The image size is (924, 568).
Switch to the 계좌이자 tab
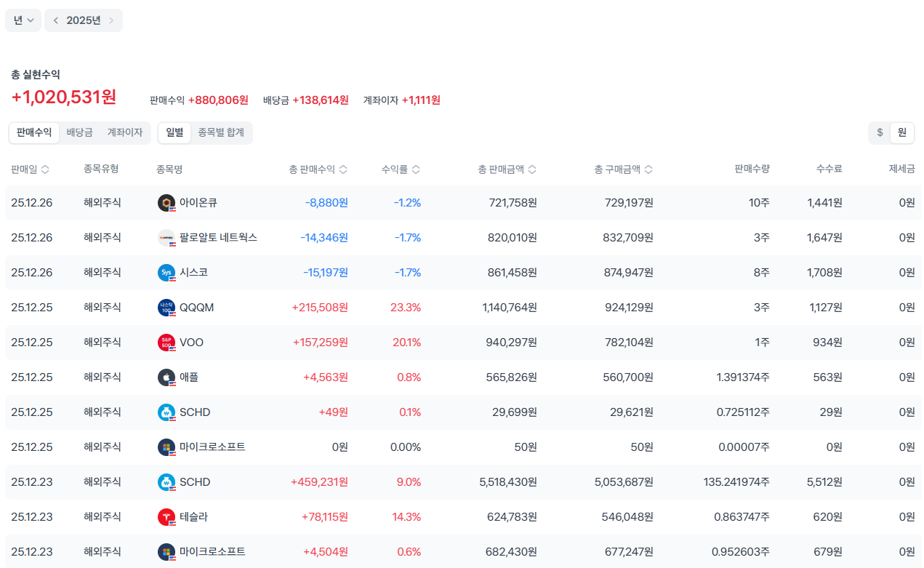click(125, 132)
